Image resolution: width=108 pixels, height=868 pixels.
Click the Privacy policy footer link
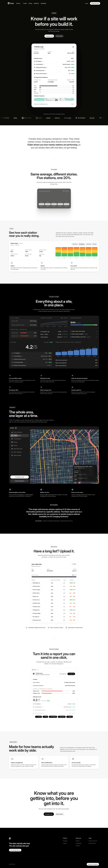click(x=92, y=843)
